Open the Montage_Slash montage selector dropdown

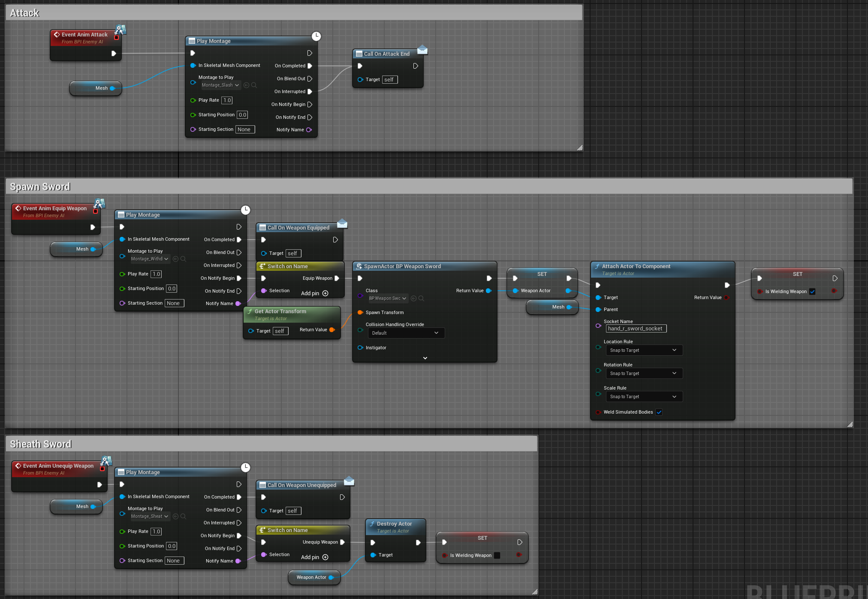click(x=220, y=85)
